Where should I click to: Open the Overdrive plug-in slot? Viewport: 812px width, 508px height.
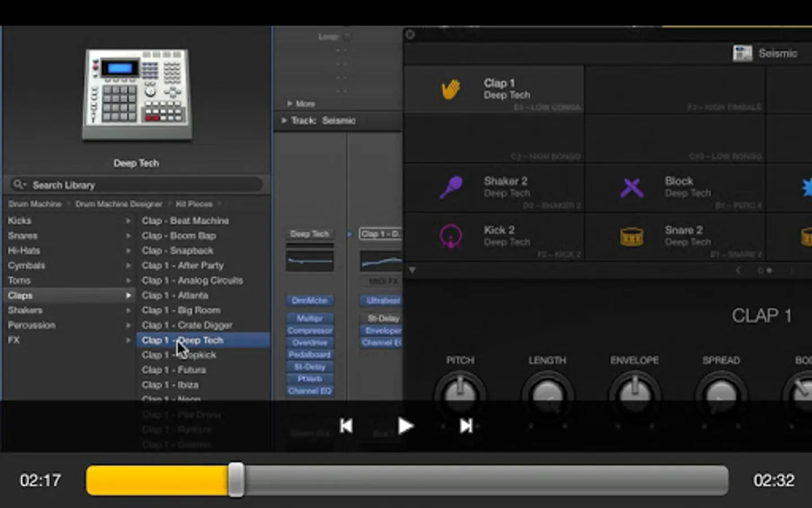(x=310, y=343)
